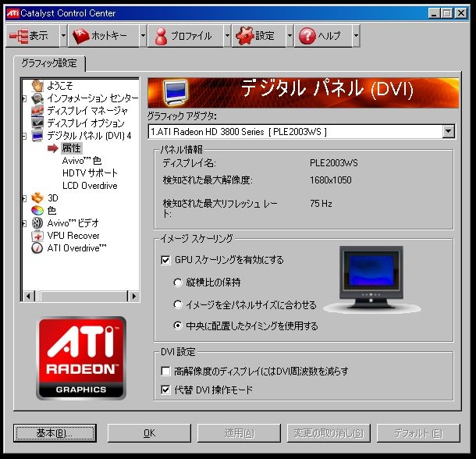476x459 pixels.
Task: Open the ヘルプ dropdown arrow
Action: (x=357, y=36)
